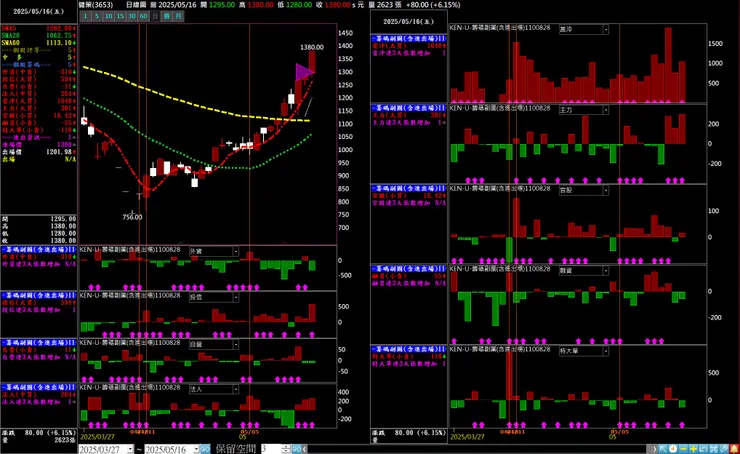Click the purple arrow marker on price chart
The image size is (740, 454).
click(304, 72)
